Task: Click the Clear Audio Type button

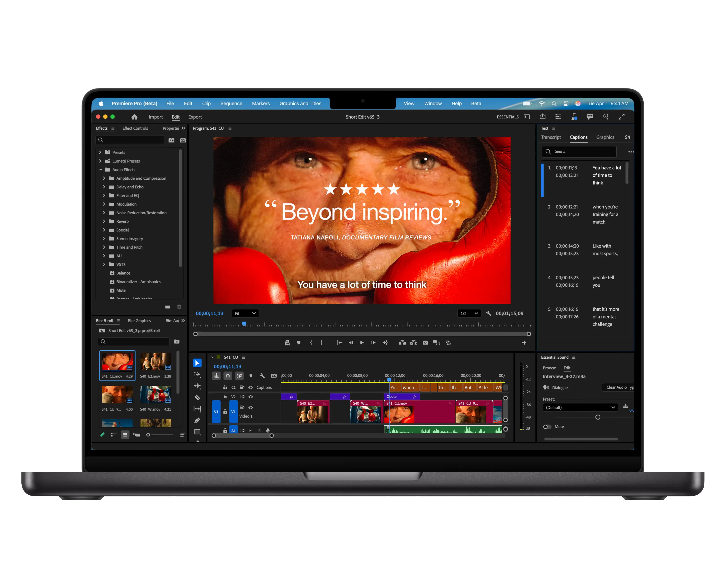Action: pyautogui.click(x=618, y=387)
